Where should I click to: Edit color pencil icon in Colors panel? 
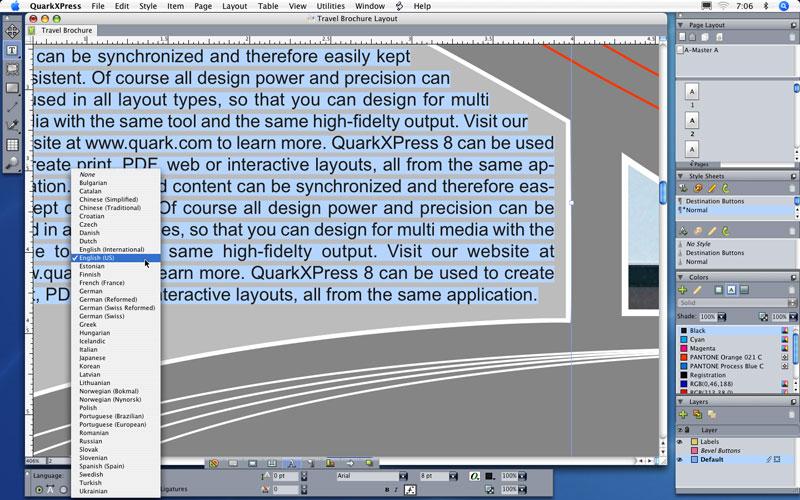[x=697, y=290]
